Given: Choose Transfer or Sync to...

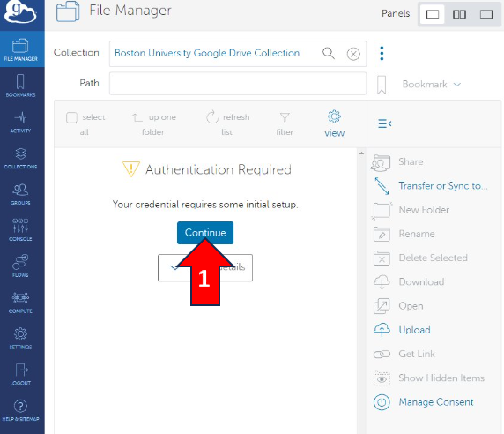Looking at the screenshot, I should click(x=431, y=186).
